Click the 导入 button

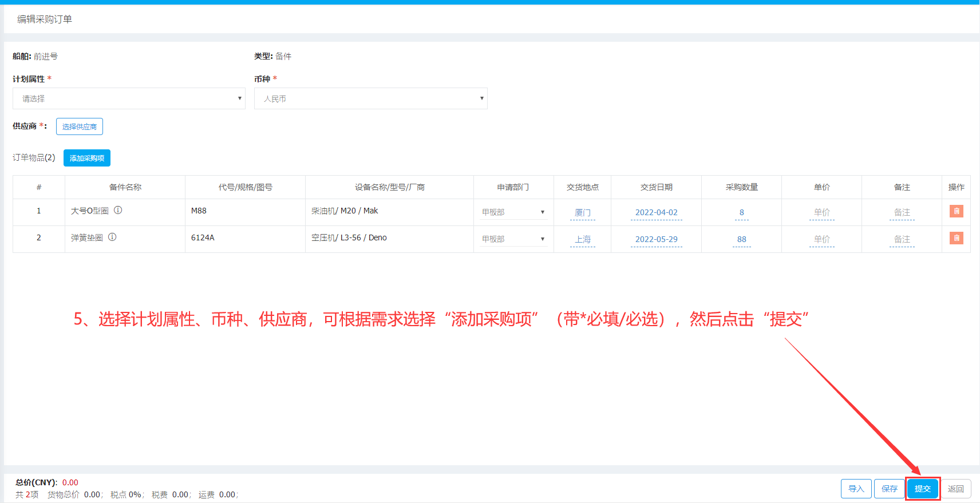(856, 489)
